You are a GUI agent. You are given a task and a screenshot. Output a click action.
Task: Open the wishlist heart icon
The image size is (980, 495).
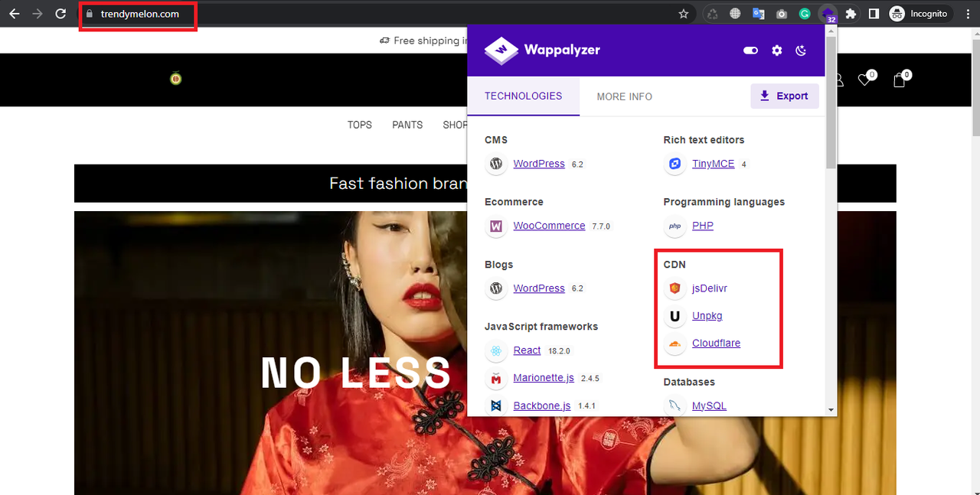pyautogui.click(x=866, y=79)
